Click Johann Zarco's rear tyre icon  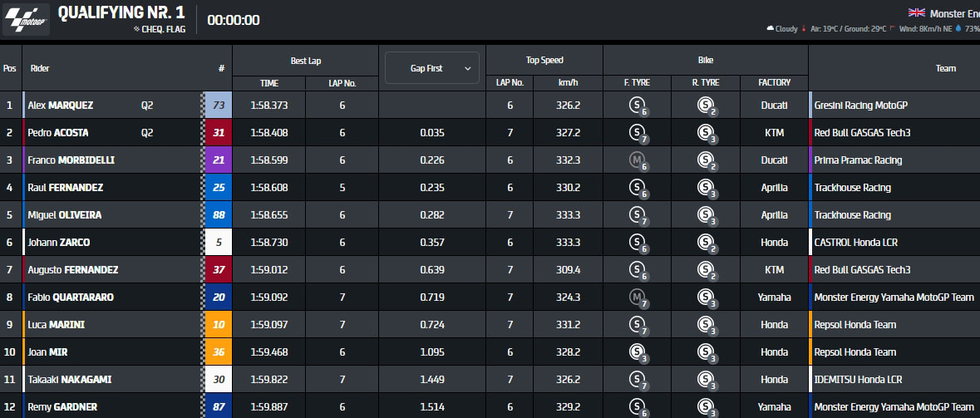[706, 243]
